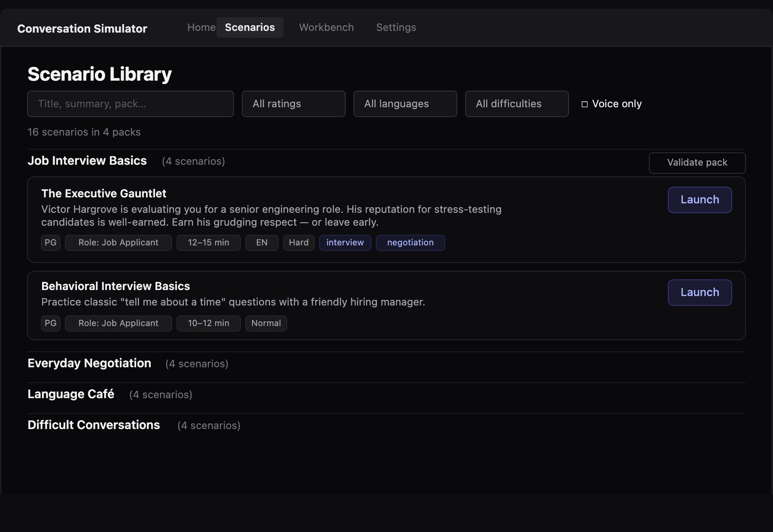Open the All difficulties dropdown
Screen dimensions: 773x532
coord(517,104)
